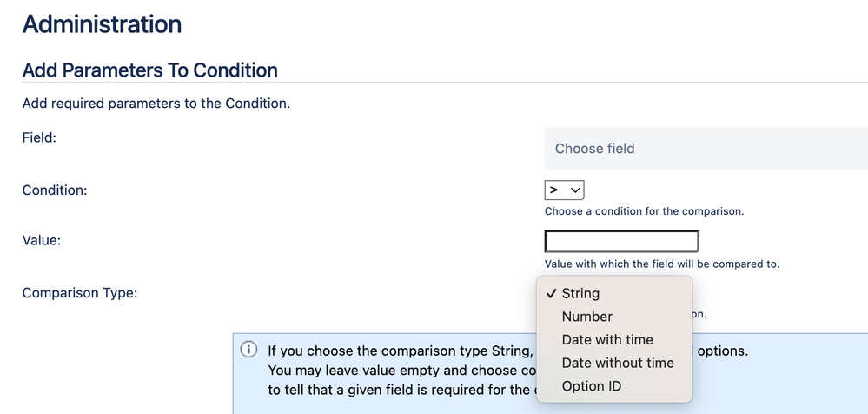This screenshot has height=414, width=868.
Task: Expand the Condition operator dropdown
Action: [564, 190]
